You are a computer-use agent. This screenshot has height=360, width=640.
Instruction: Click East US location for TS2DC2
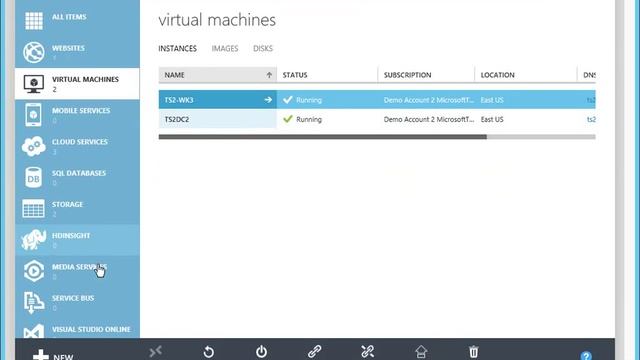[492, 120]
